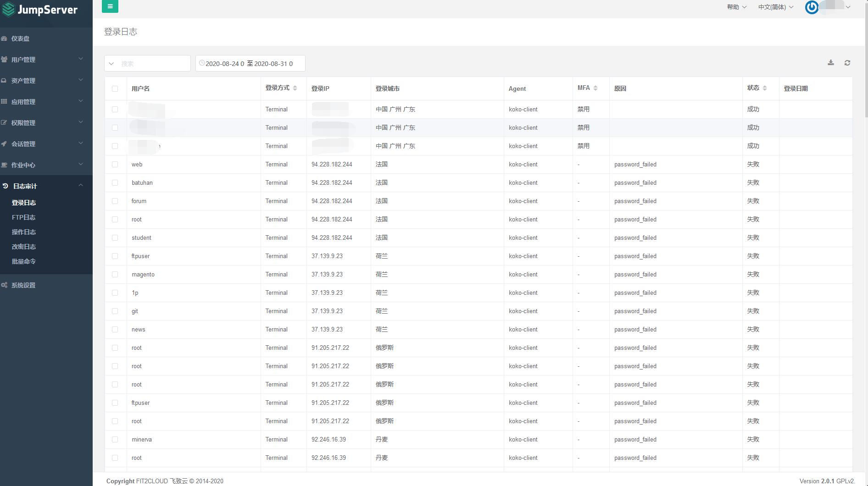Viewport: 868px width, 486px height.
Task: Open 操作日志 in sidebar
Action: point(24,232)
